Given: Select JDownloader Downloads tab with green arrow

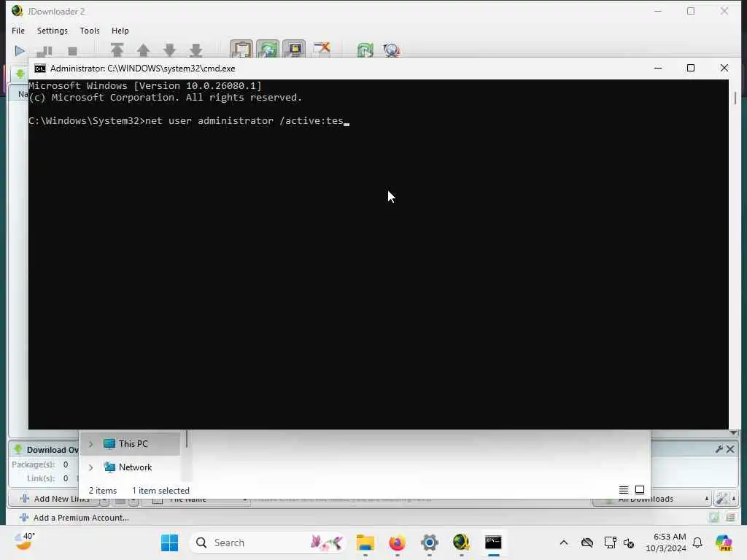Looking at the screenshot, I should coord(20,74).
